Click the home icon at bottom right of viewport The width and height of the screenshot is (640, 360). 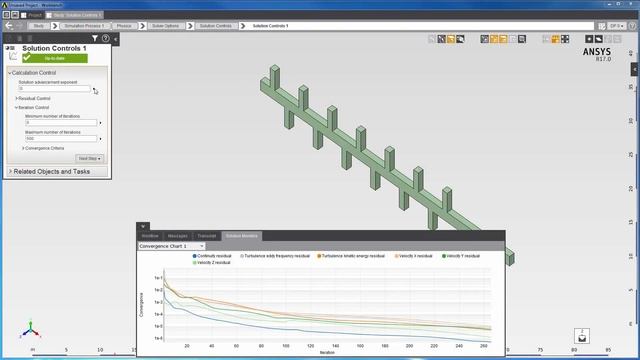pyautogui.click(x=582, y=336)
